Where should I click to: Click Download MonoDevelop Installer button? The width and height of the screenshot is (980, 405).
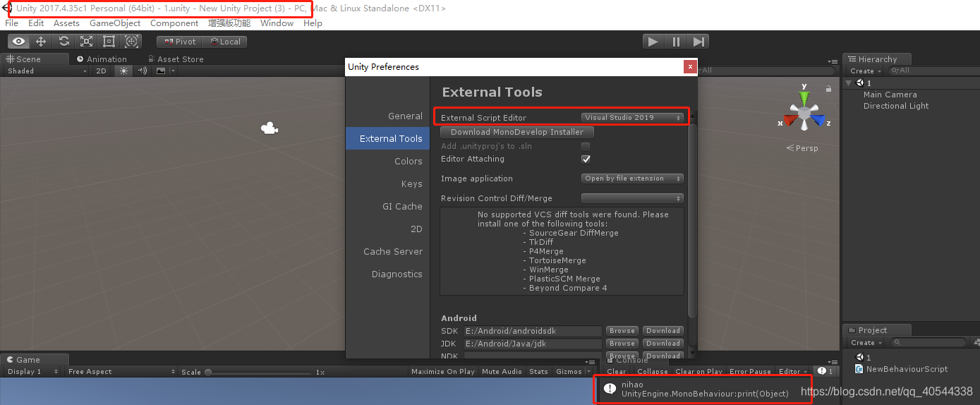[x=517, y=132]
